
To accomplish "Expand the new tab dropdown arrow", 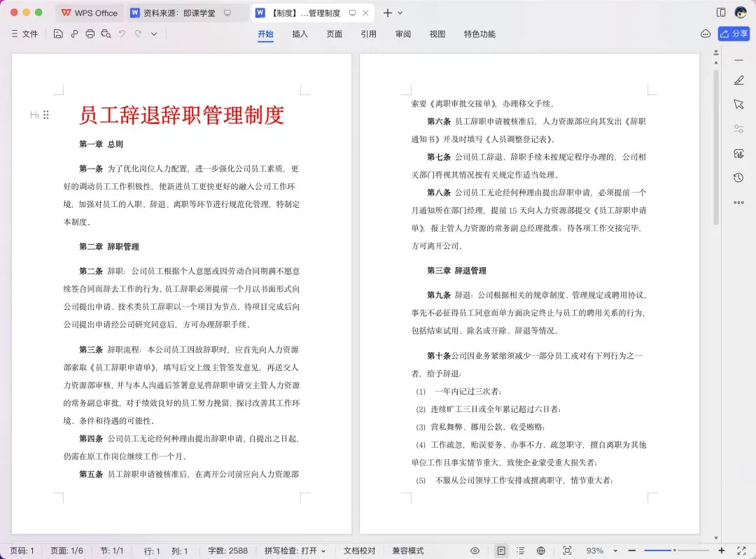I will click(400, 13).
